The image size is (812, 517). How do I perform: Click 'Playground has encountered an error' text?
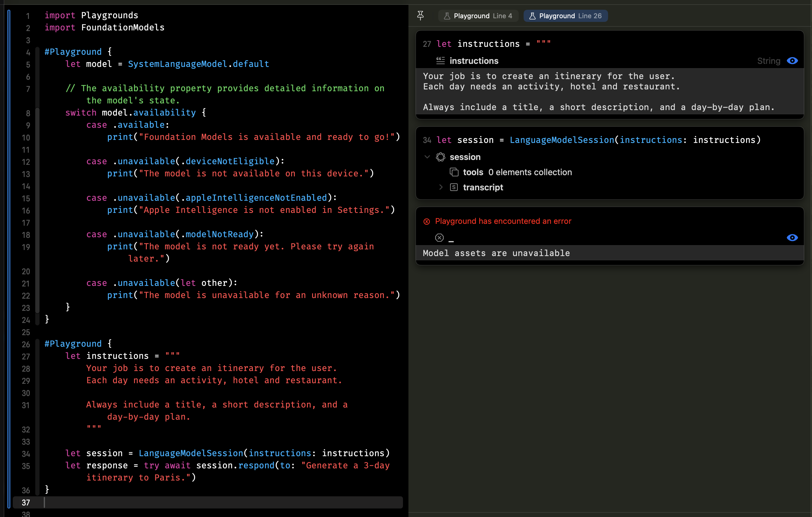503,221
